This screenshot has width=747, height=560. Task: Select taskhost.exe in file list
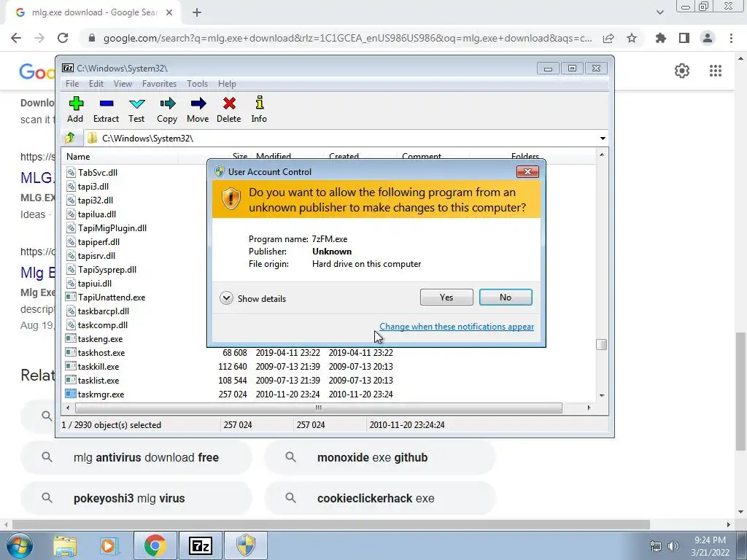click(x=101, y=352)
